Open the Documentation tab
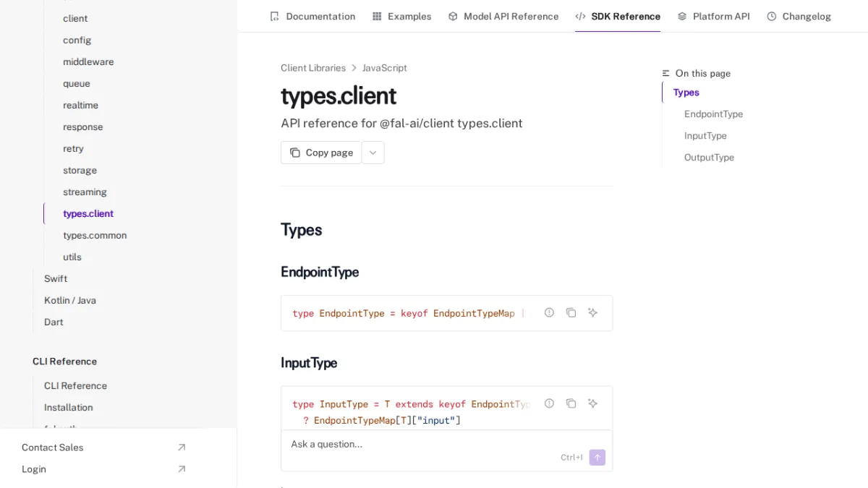 pyautogui.click(x=312, y=16)
